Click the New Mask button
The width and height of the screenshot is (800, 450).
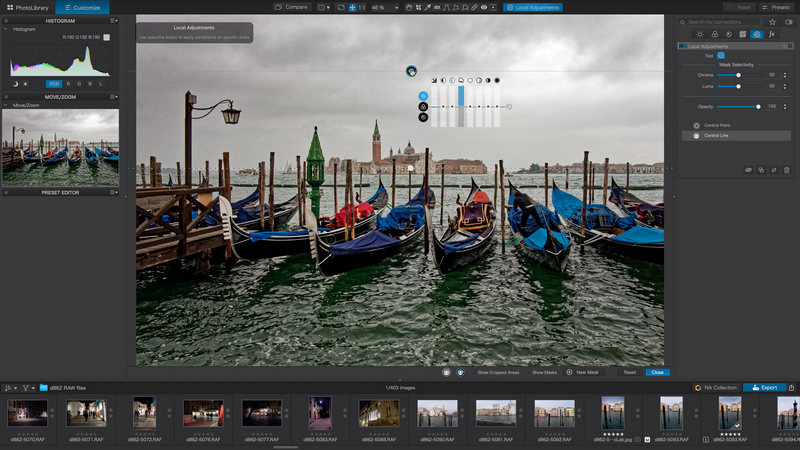point(582,372)
